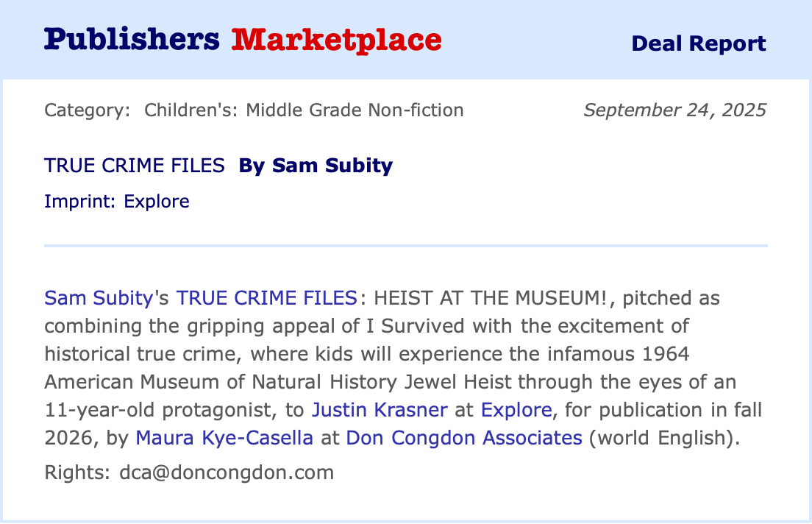Open the Explore link in the paragraph
Image resolution: width=812 pixels, height=524 pixels.
(516, 409)
